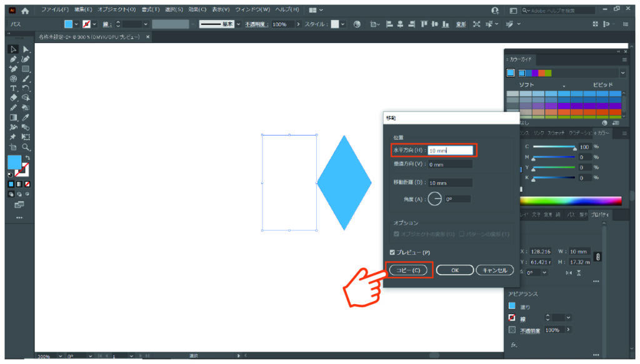Toggle パターンの変形(T) checkbox
Image resolution: width=640 pixels, height=364 pixels.
pyautogui.click(x=462, y=234)
